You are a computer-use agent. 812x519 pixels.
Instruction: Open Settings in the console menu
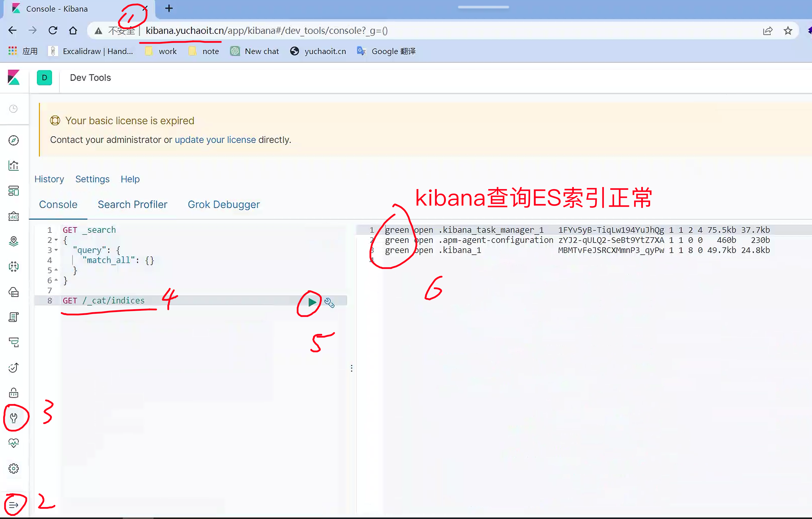pos(92,179)
